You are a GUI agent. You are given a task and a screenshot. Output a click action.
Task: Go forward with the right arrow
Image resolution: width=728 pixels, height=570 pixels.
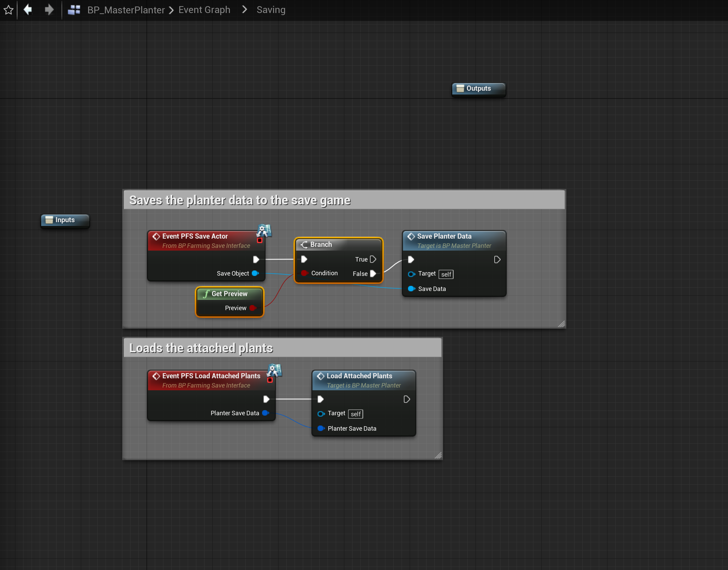point(49,10)
